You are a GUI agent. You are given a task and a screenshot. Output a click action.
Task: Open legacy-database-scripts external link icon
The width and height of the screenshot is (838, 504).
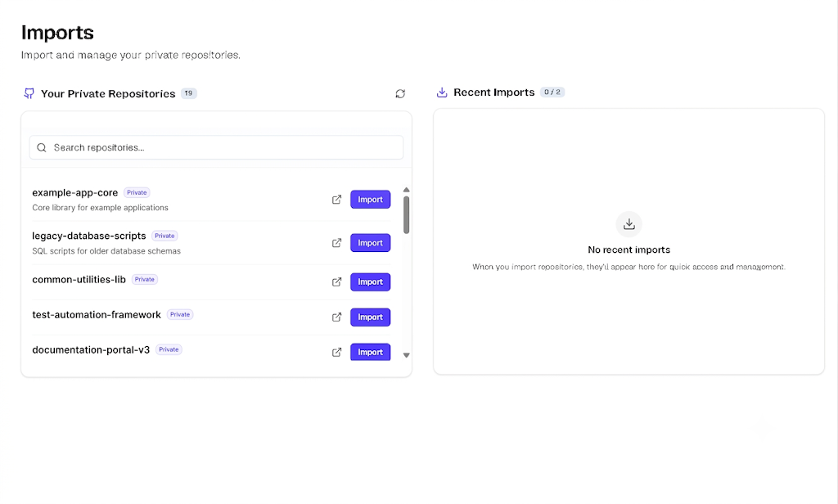pos(336,243)
